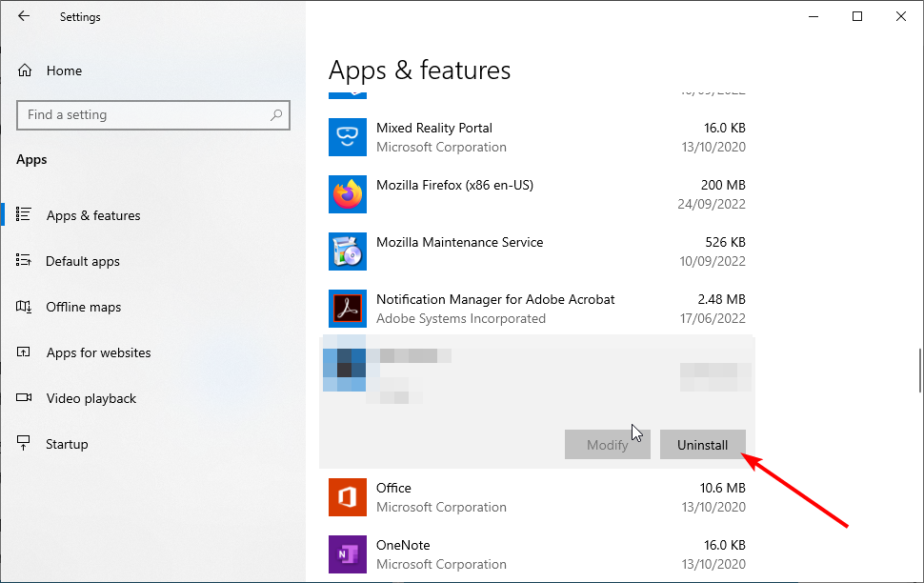Click the Mozilla Firefox app icon
The image size is (924, 583).
(348, 194)
